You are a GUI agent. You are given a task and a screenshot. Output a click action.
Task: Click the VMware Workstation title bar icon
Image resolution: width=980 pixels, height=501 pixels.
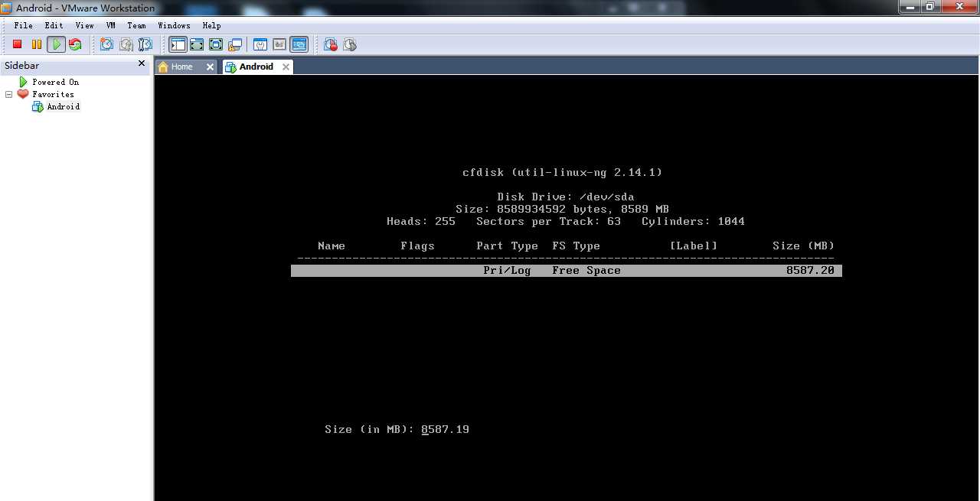(x=7, y=8)
